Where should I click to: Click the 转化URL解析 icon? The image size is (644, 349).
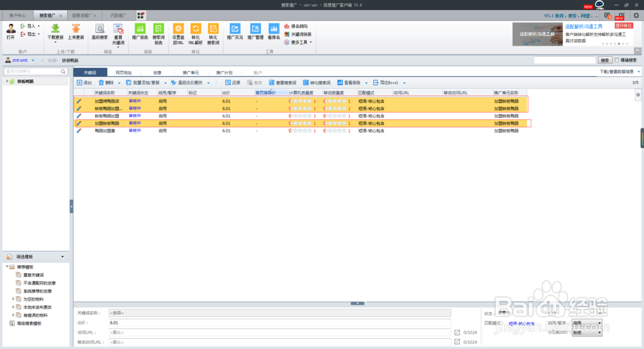point(196,29)
